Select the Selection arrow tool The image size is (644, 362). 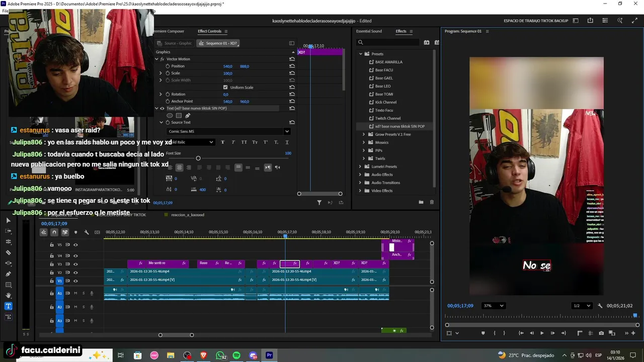click(x=8, y=220)
